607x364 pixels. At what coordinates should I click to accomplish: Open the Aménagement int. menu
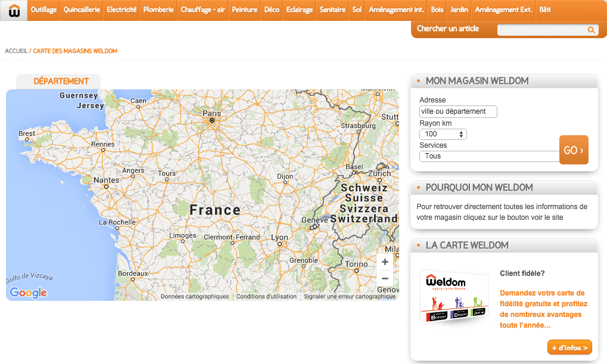coord(396,10)
